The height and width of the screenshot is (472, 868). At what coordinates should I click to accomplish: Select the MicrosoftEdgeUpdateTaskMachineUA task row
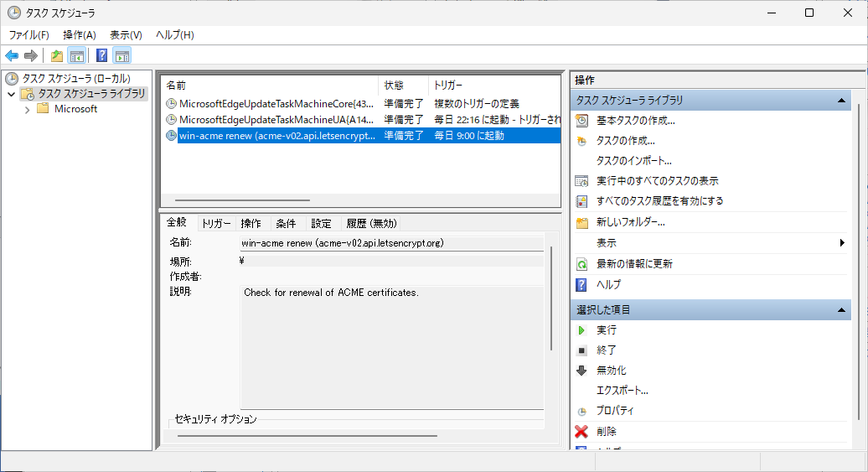click(x=361, y=120)
